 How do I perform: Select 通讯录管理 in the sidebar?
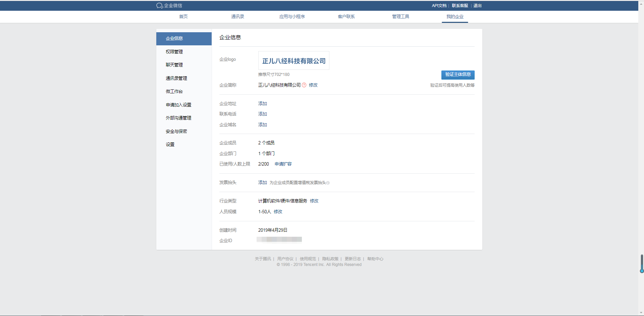(x=176, y=78)
